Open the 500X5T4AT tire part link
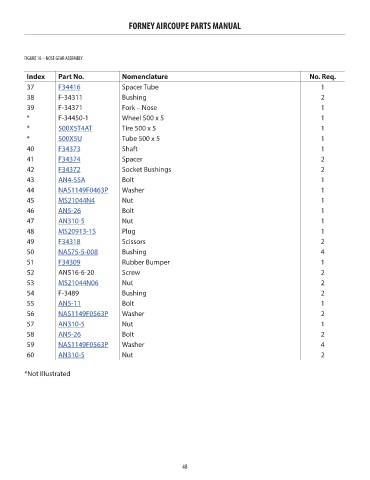Image resolution: width=370 pixels, height=480 pixels. (x=75, y=128)
